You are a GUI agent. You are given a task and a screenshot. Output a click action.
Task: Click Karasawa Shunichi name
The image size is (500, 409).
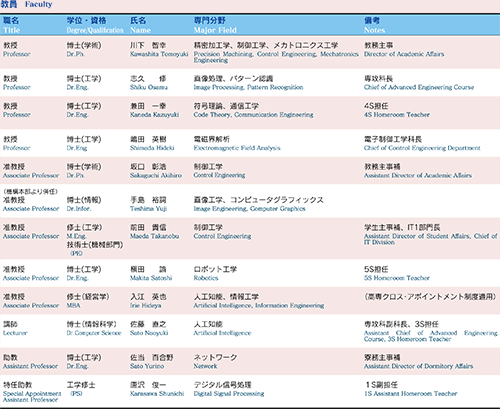[157, 393]
